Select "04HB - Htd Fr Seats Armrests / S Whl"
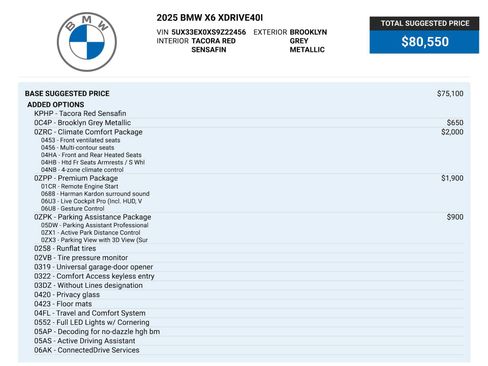The height and width of the screenshot is (366, 488). tap(93, 162)
